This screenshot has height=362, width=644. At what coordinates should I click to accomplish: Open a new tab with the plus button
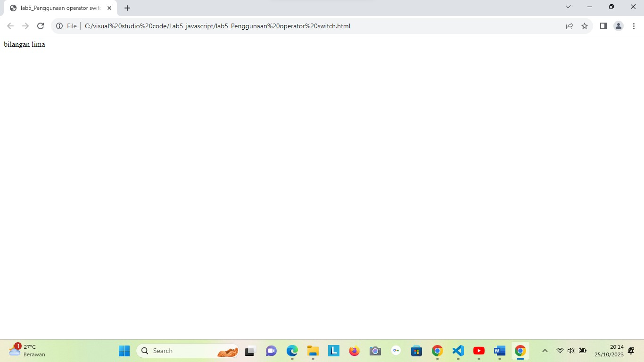click(x=127, y=8)
